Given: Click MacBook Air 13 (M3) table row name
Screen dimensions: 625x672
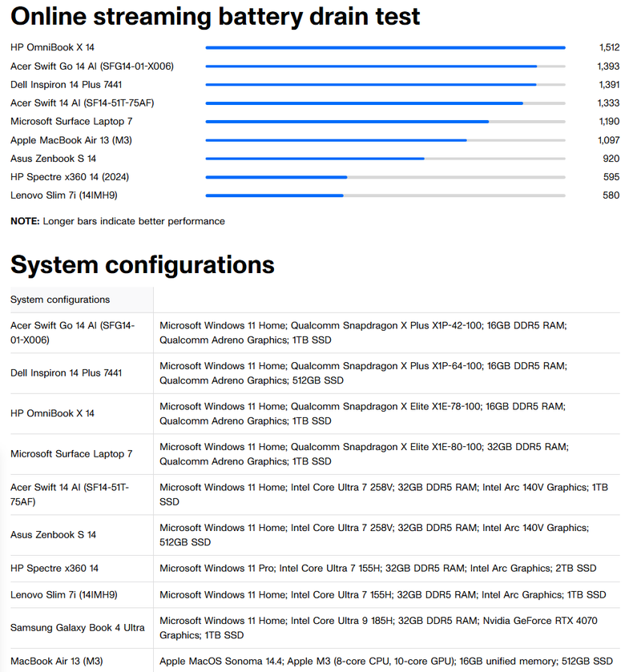Looking at the screenshot, I should [x=57, y=661].
